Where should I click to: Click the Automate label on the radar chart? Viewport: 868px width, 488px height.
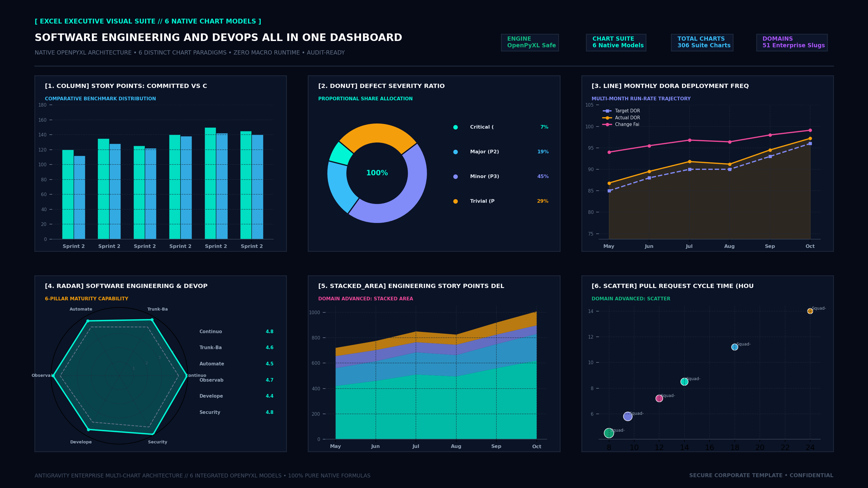point(81,309)
